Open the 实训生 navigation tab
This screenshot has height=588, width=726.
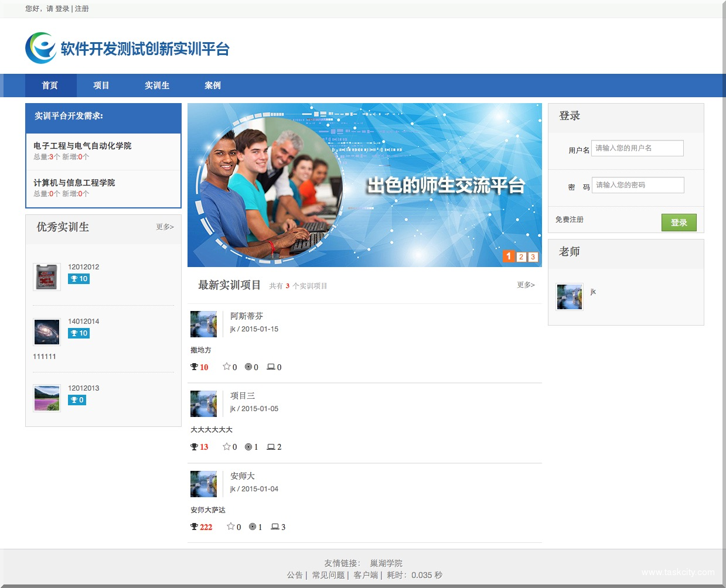tap(157, 86)
